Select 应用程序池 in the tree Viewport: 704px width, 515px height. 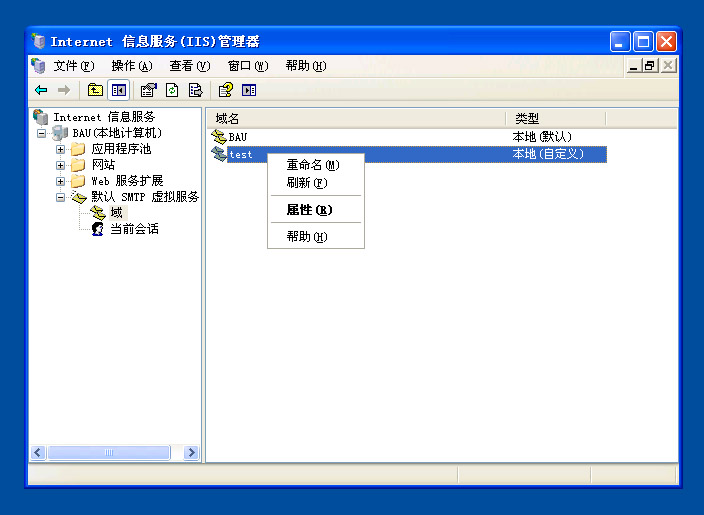(x=121, y=149)
